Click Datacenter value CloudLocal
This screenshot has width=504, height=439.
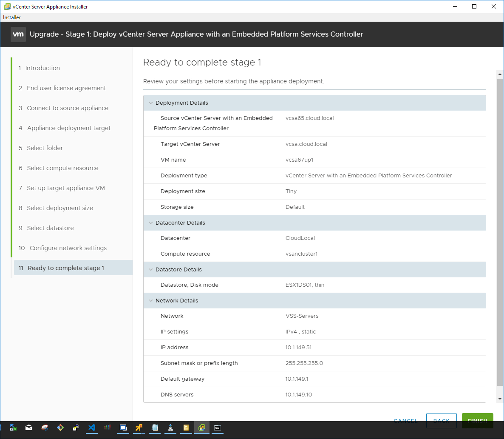point(300,238)
